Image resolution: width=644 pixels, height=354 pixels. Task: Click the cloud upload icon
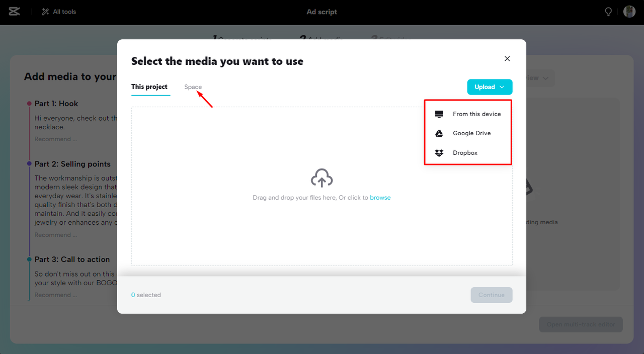322,179
